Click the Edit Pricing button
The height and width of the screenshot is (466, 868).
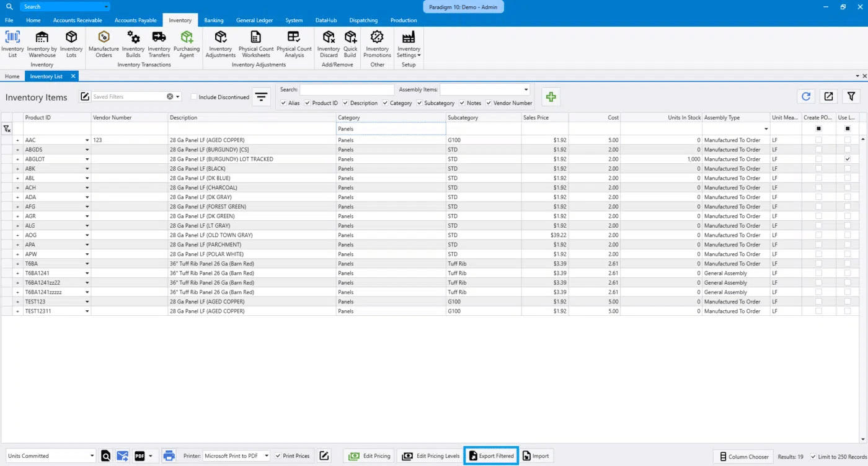click(x=370, y=456)
